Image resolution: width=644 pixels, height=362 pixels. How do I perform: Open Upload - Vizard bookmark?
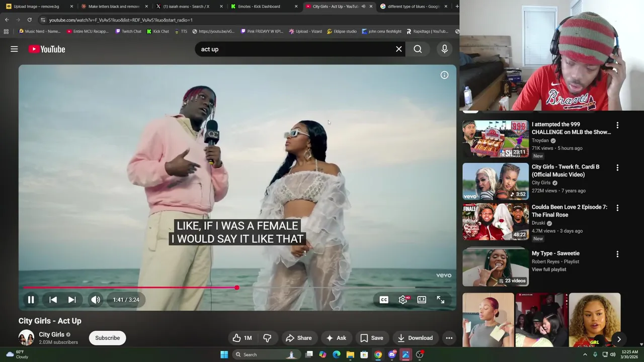pyautogui.click(x=305, y=31)
